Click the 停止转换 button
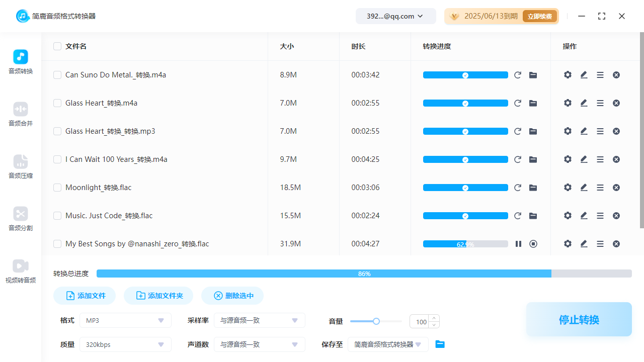Image resolution: width=644 pixels, height=362 pixels. pyautogui.click(x=579, y=319)
